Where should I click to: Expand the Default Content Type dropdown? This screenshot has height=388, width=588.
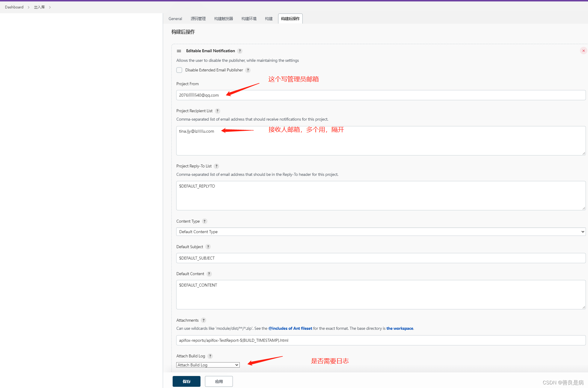click(381, 232)
